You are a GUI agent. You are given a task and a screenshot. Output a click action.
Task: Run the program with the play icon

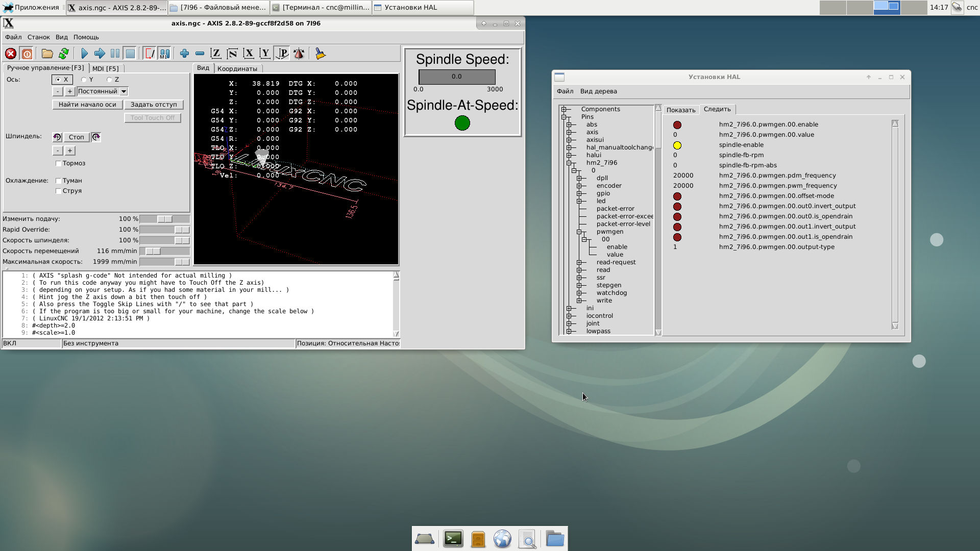tap(85, 54)
